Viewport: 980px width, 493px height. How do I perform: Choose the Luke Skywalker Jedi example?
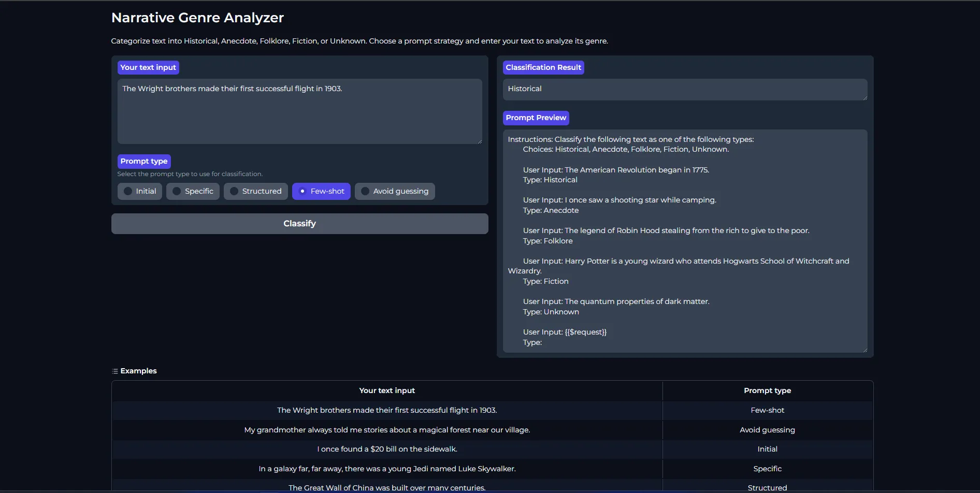point(386,469)
